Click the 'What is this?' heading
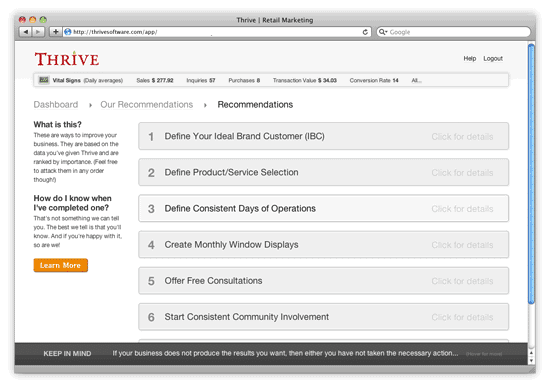This screenshot has width=554, height=385. [58, 125]
